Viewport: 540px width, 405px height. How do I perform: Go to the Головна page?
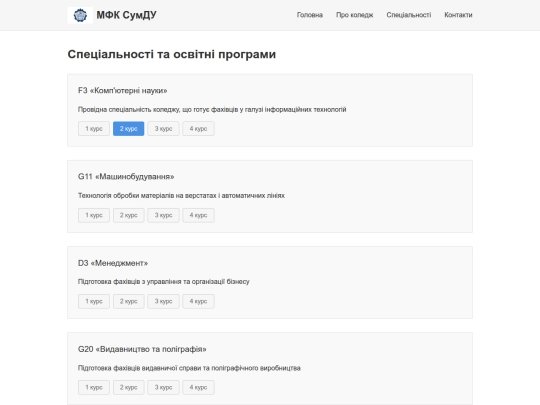point(310,15)
